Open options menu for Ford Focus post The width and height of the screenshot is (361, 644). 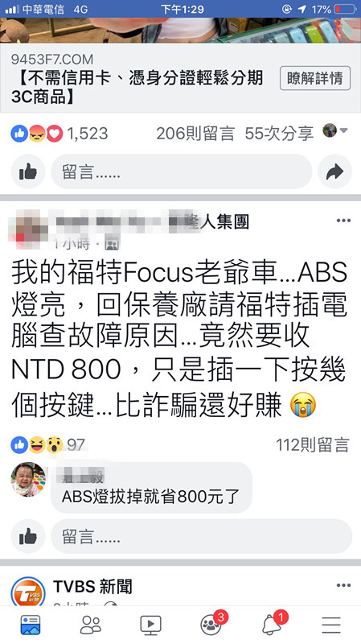pyautogui.click(x=343, y=221)
